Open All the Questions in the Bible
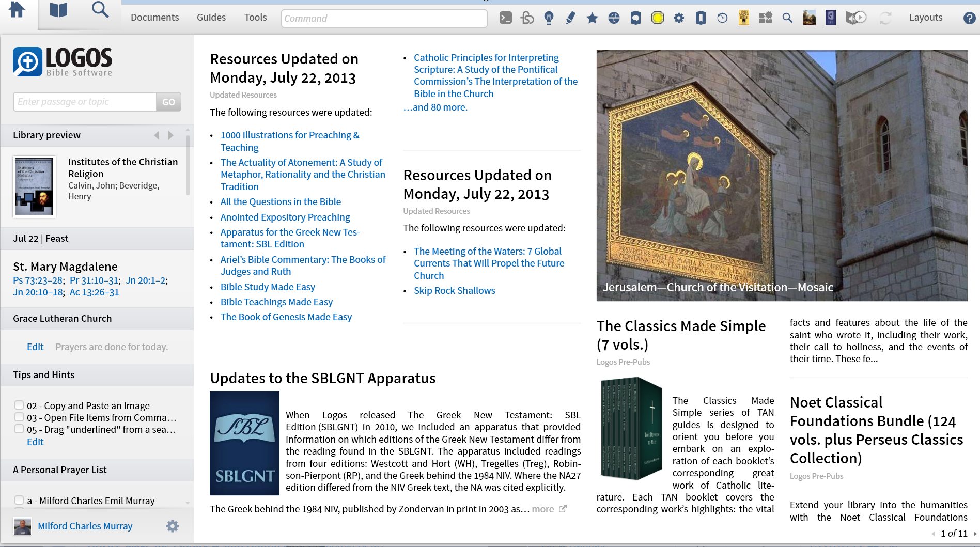Image resolution: width=980 pixels, height=547 pixels. point(281,202)
